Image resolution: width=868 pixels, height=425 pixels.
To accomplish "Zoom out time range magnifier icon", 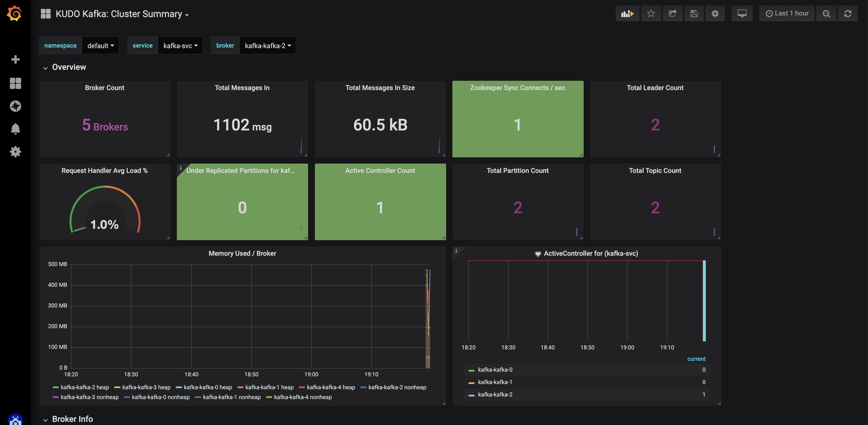I will [826, 13].
